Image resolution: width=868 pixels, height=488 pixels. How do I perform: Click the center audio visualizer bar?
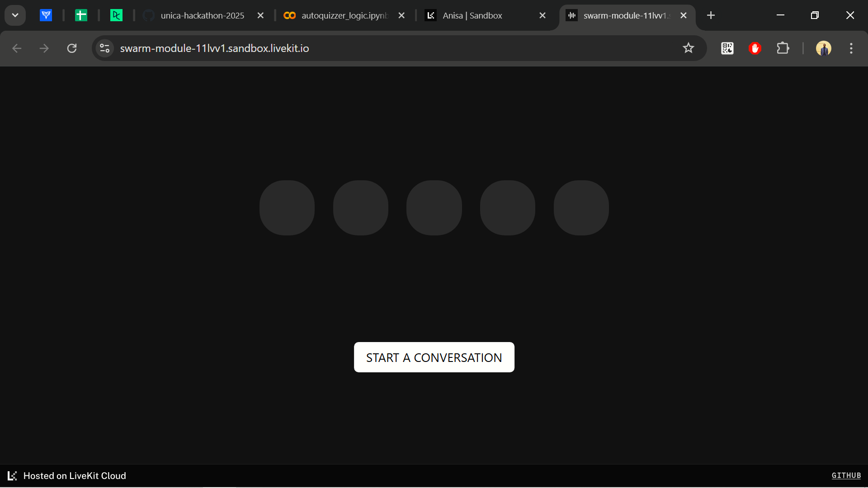(434, 208)
